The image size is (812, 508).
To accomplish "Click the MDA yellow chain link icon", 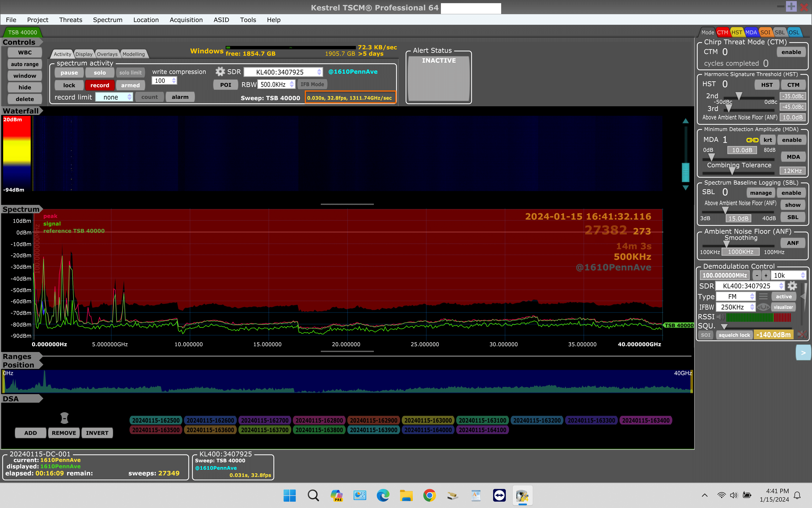I will (752, 140).
